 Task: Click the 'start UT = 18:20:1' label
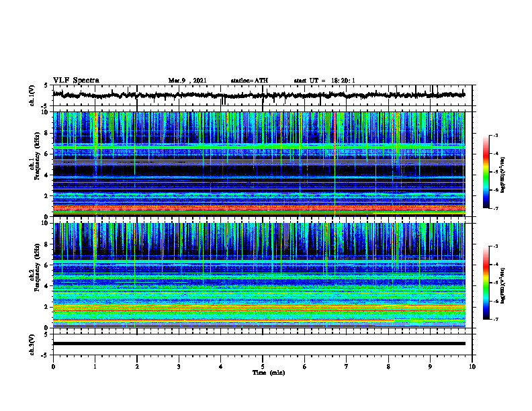[324, 81]
